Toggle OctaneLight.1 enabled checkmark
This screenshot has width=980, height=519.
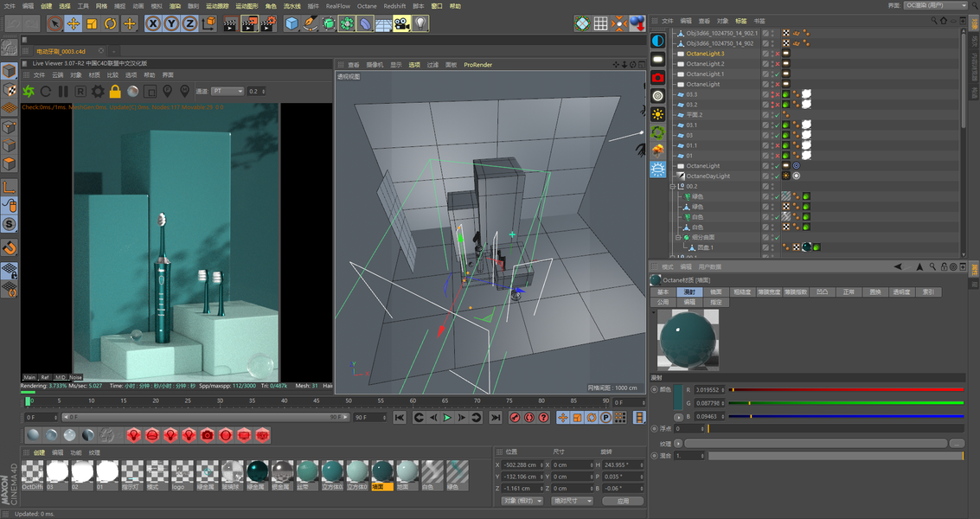click(778, 74)
